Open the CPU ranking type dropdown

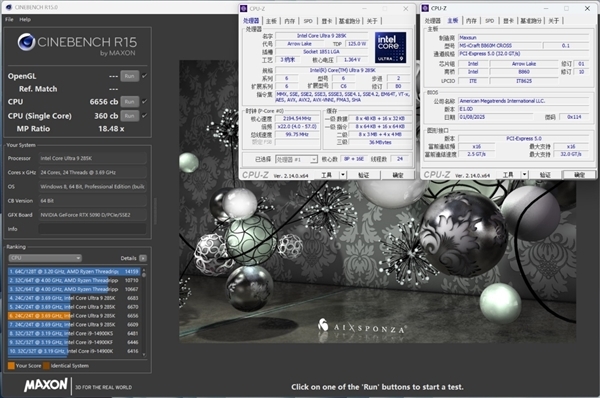(x=45, y=258)
